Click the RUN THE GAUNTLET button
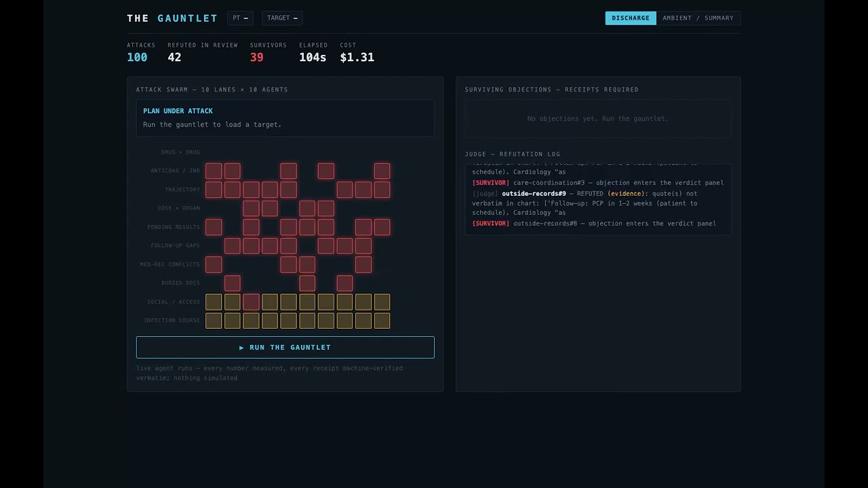 [285, 347]
